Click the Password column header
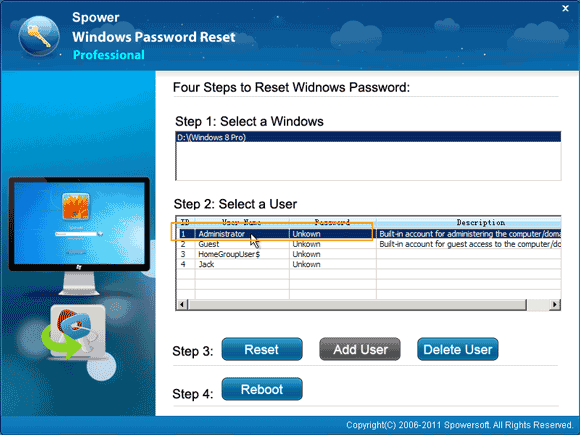The image size is (580, 435). pos(333,222)
